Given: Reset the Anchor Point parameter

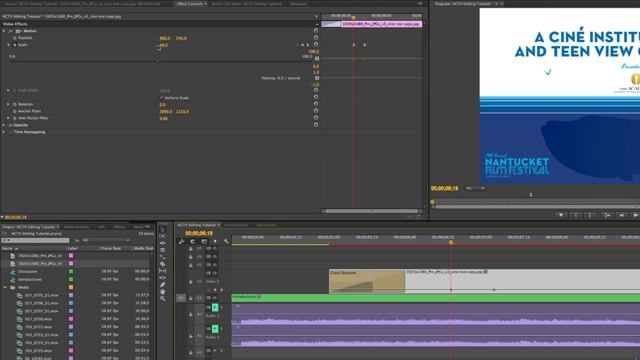Looking at the screenshot, I should (316, 111).
